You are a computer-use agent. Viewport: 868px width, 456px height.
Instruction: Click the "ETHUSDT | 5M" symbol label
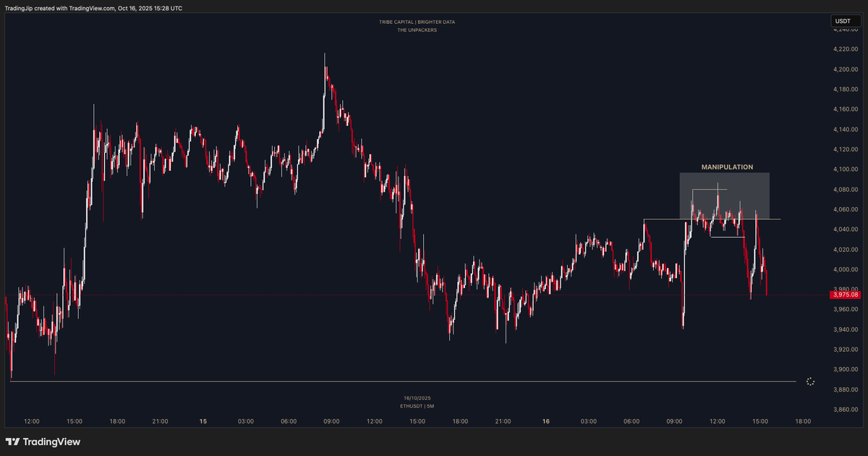tap(417, 406)
